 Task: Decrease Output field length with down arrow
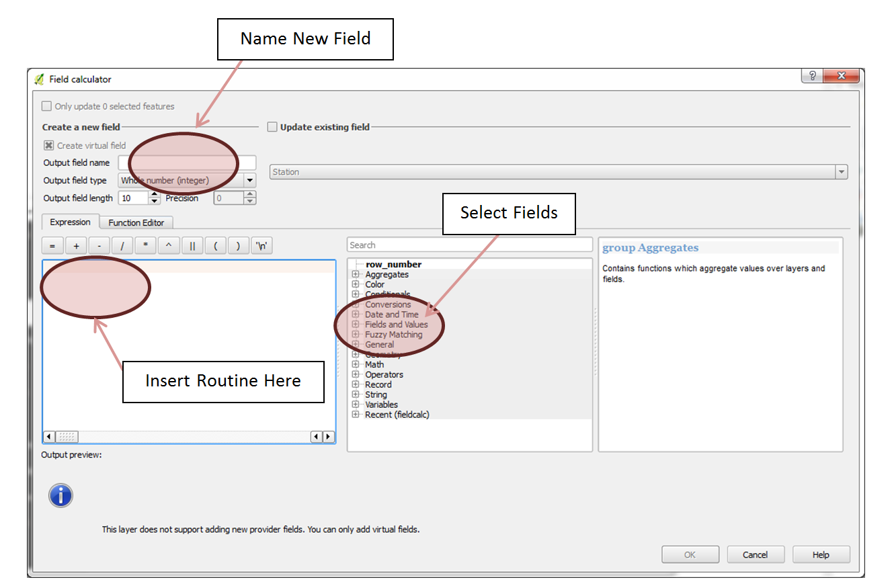(x=155, y=202)
